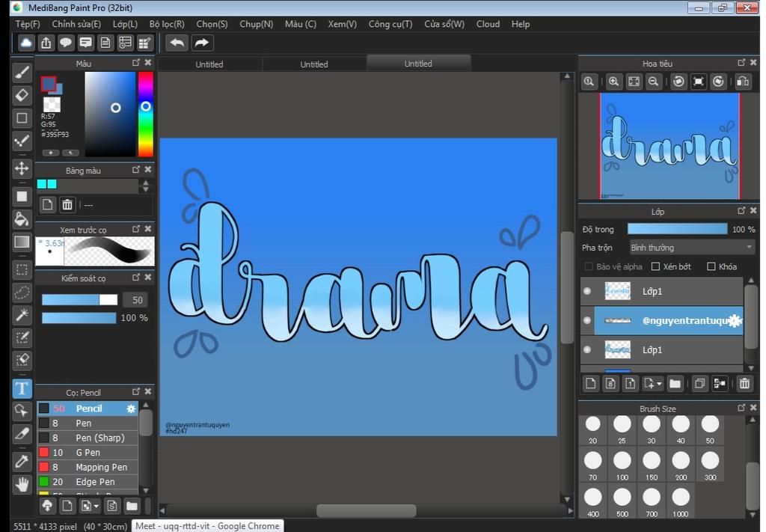The width and height of the screenshot is (766, 532).
Task: Select the Mapping Pen brush
Action: (88, 467)
